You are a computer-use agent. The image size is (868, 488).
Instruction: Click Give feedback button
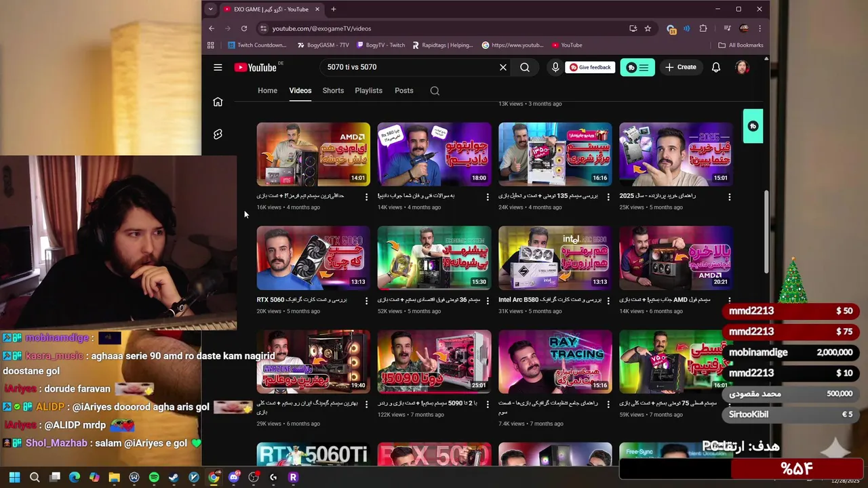590,67
